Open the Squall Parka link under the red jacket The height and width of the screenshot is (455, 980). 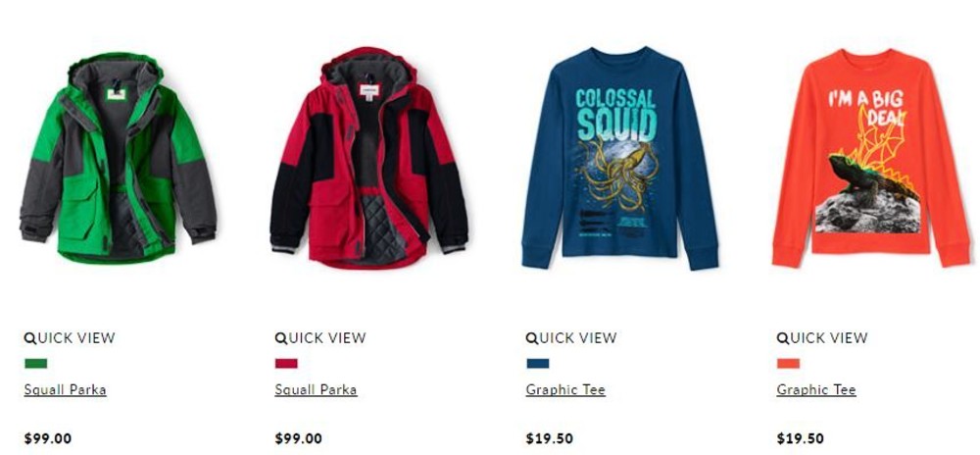[x=316, y=390]
